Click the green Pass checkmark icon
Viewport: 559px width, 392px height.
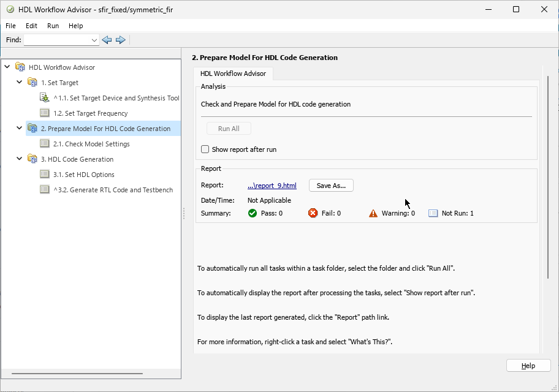[x=251, y=213]
